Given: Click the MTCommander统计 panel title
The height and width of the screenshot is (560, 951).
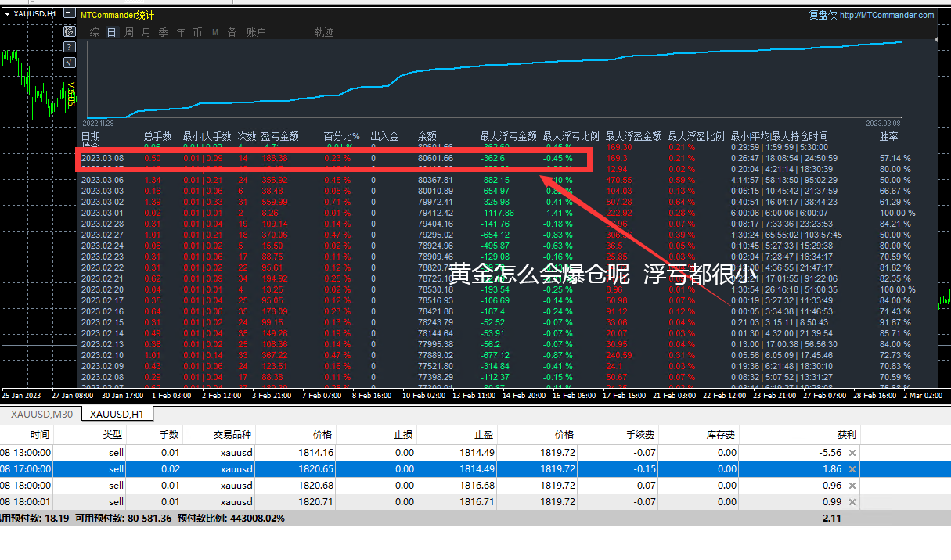Looking at the screenshot, I should (x=117, y=15).
